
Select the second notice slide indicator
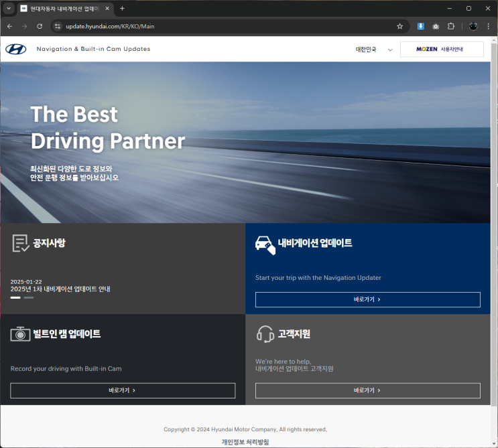coord(29,297)
